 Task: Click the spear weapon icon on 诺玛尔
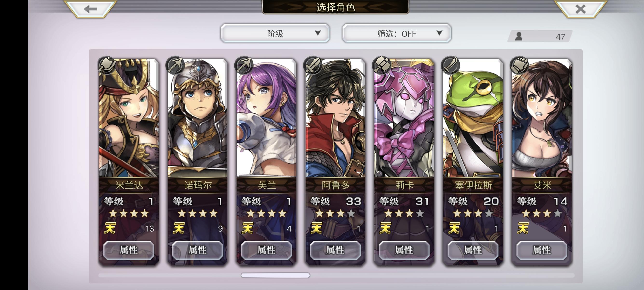(x=176, y=65)
